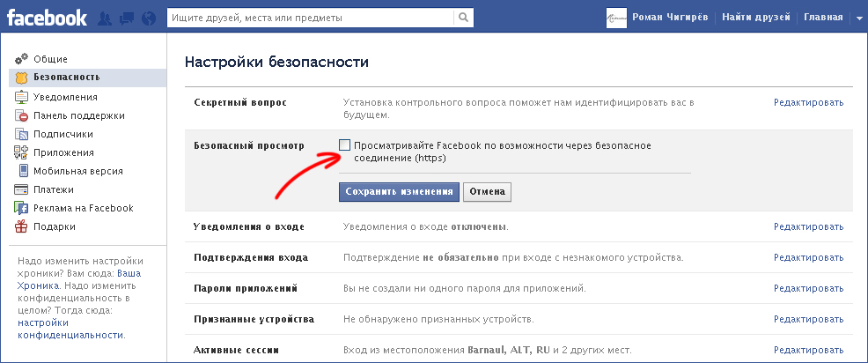Open Платежи settings

click(x=53, y=189)
